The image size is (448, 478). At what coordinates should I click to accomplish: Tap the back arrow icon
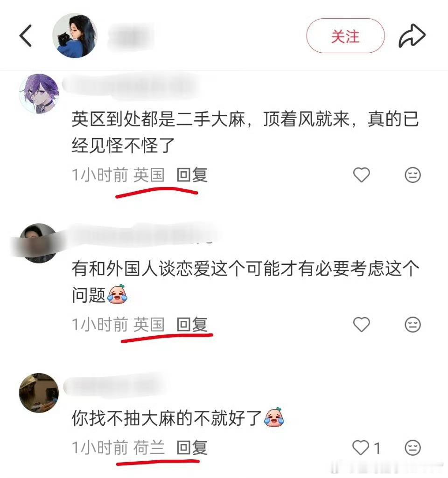pos(26,36)
